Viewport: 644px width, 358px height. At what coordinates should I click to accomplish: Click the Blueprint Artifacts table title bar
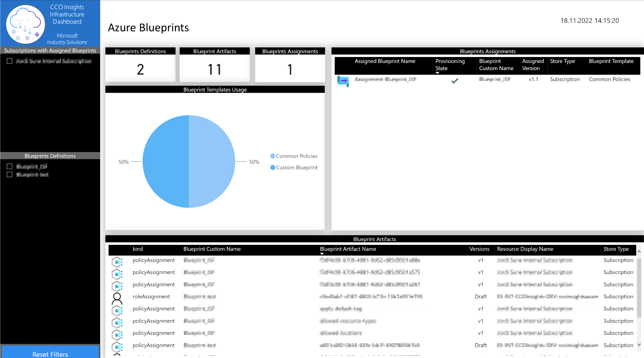coord(374,239)
